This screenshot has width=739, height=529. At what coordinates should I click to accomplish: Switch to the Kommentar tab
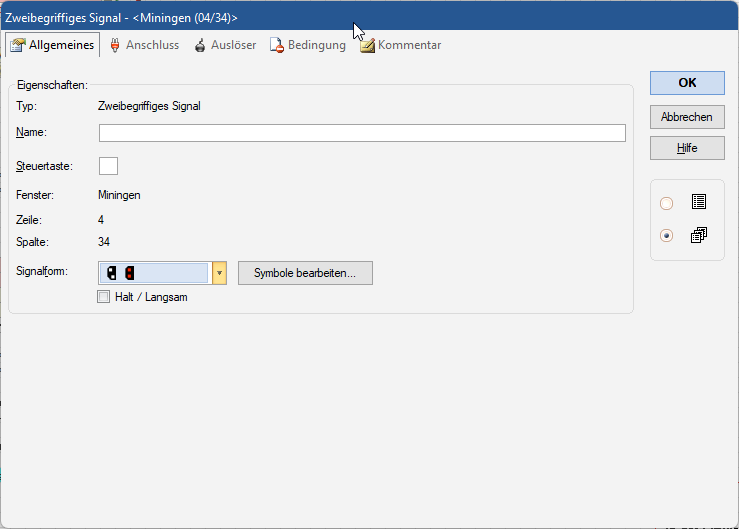point(408,45)
